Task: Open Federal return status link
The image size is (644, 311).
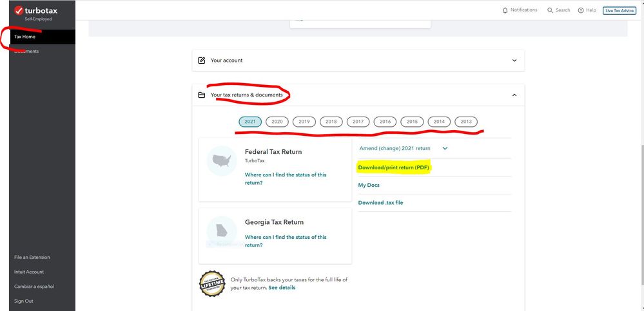Action: [286, 179]
